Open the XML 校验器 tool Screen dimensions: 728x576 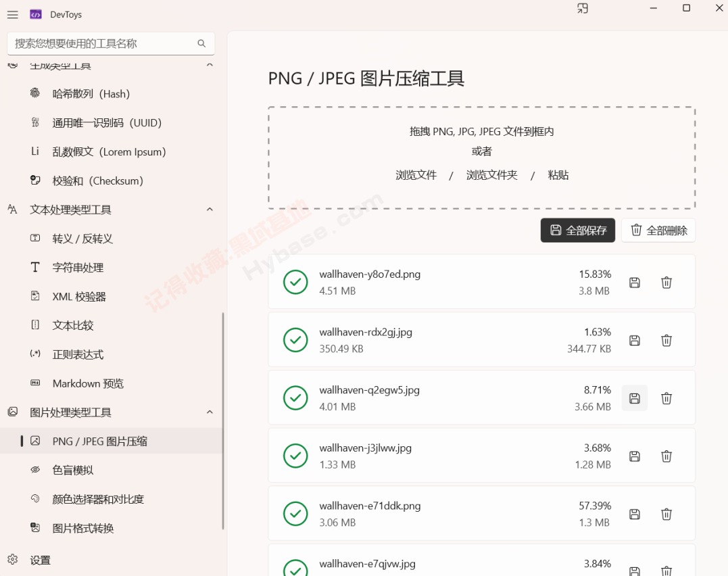coord(112,296)
